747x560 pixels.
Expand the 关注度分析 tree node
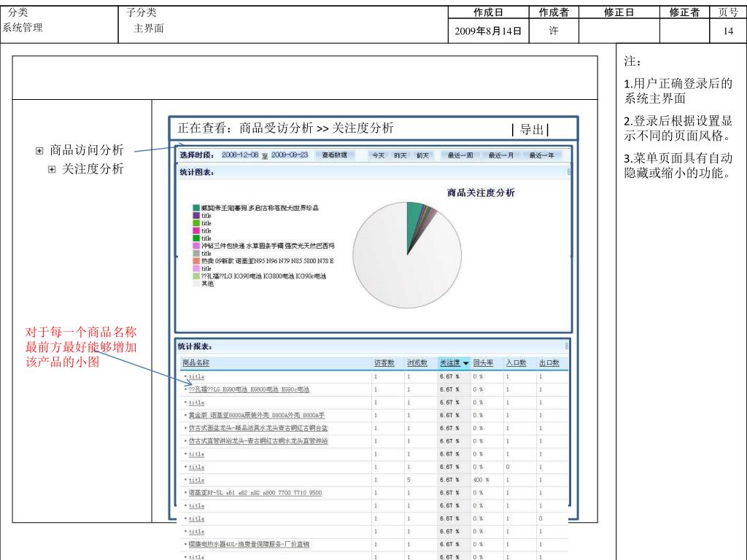tap(52, 170)
